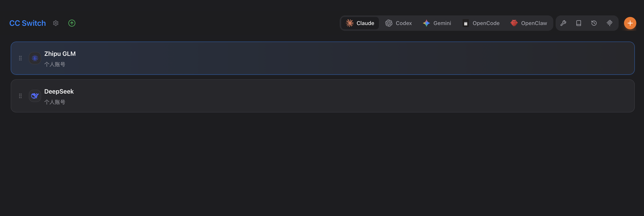
Task: Click the green update arrow icon
Action: (x=72, y=23)
